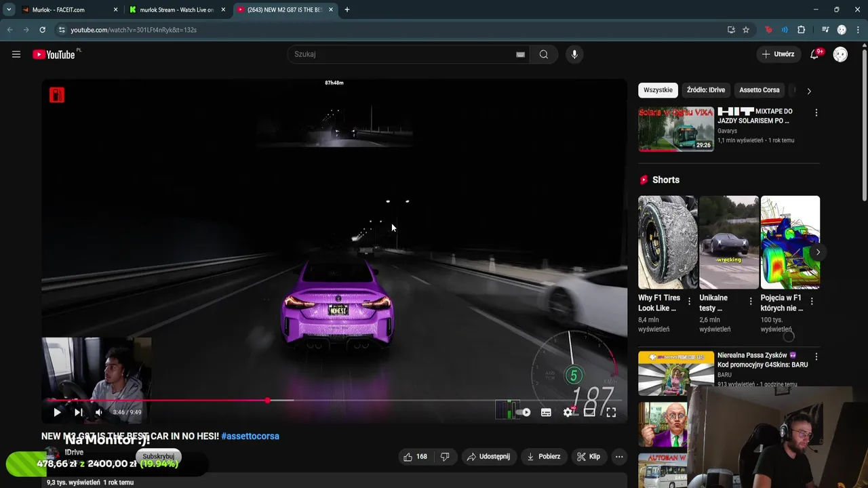Image resolution: width=868 pixels, height=488 pixels.
Task: Mute the video player volume
Action: point(99,412)
